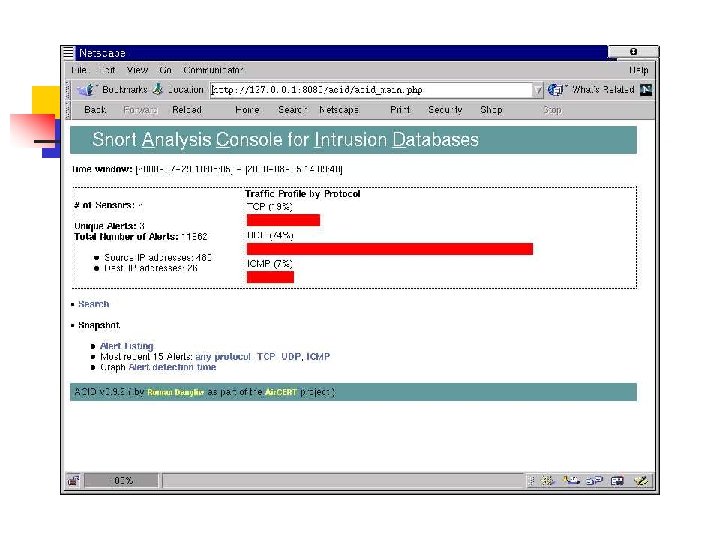Click the Snort Analysis Console title banner
Viewport: 720px width, 540px height.
353,140
